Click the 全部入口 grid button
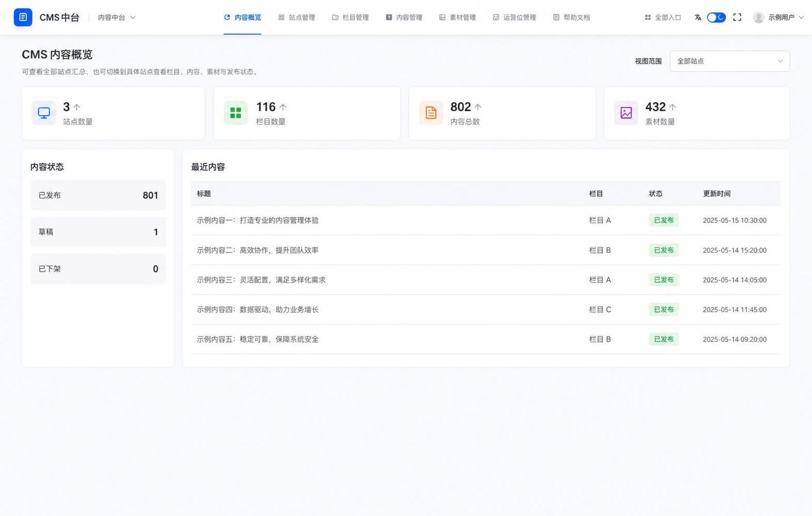This screenshot has width=812, height=516. click(x=663, y=18)
